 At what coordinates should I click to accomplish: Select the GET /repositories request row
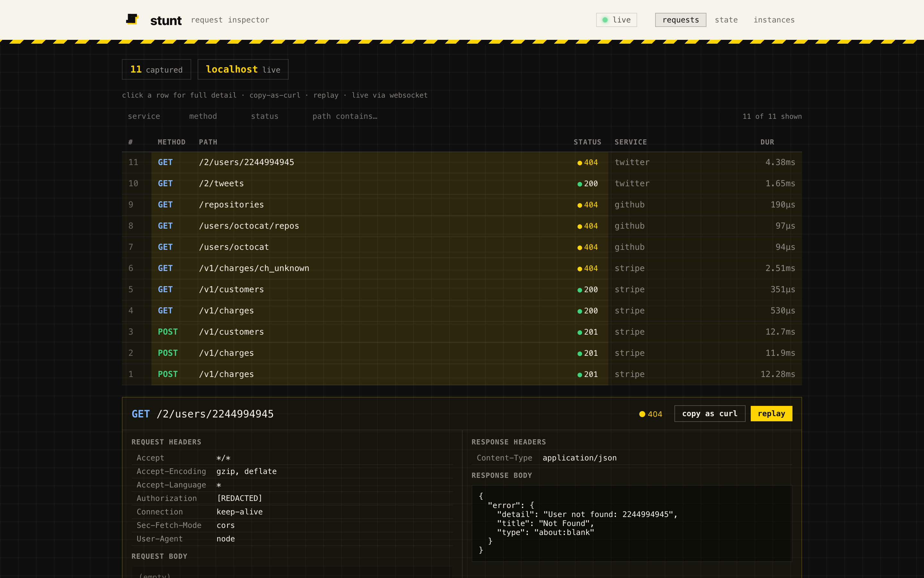pos(462,205)
